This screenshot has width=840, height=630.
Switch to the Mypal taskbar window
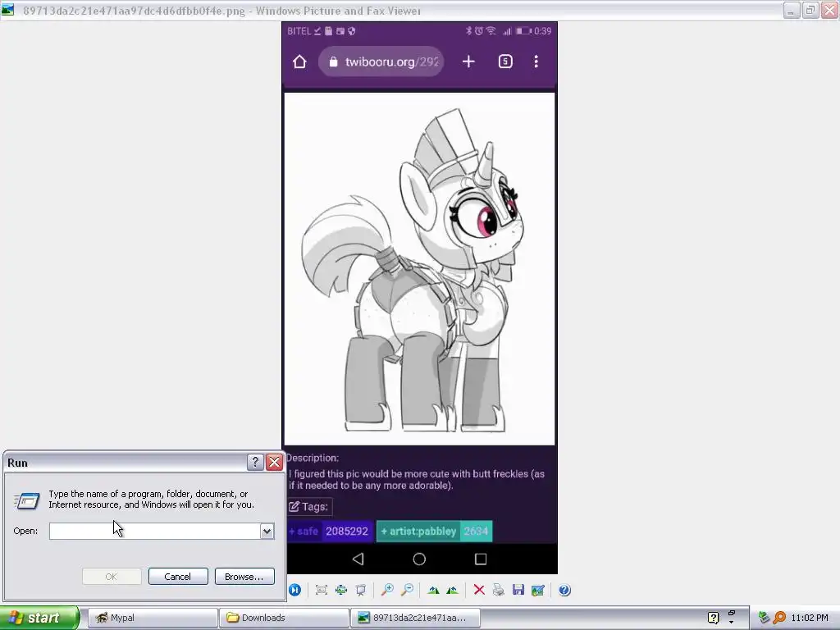[153, 618]
